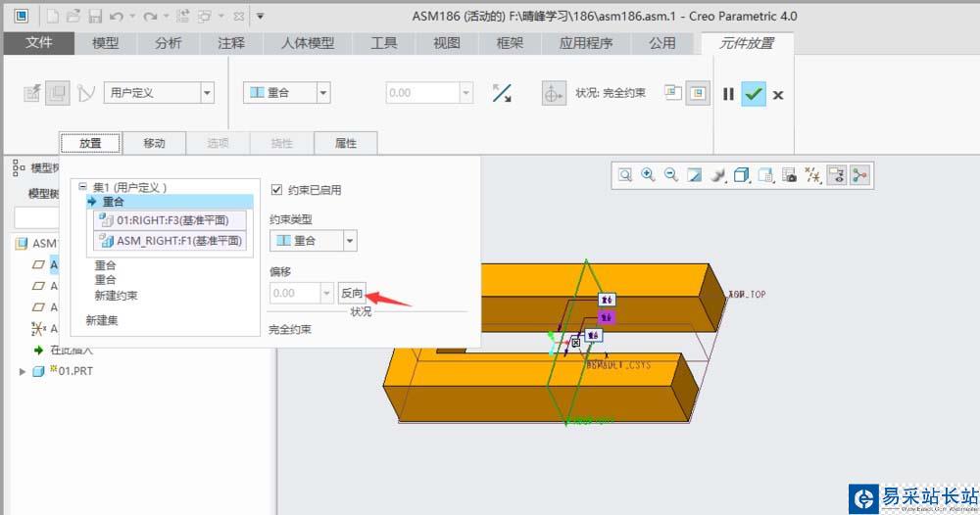Toggle the 约束已启用 checkbox
Screen dimensions: 980x515
[277, 189]
